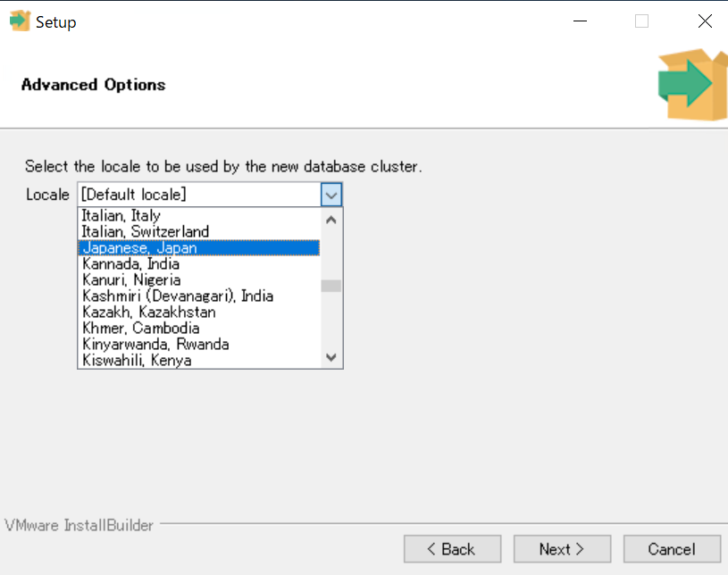Go Back to previous step
This screenshot has height=575, width=728.
tap(452, 549)
